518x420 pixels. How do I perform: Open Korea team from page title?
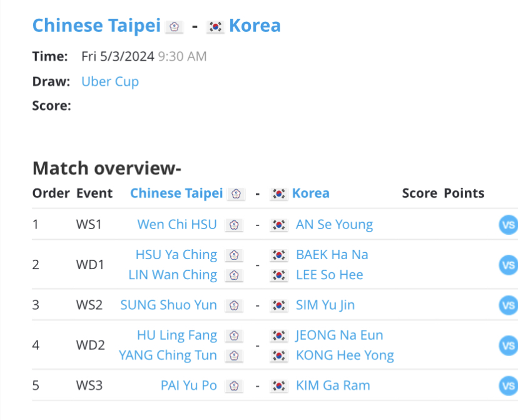click(x=255, y=26)
